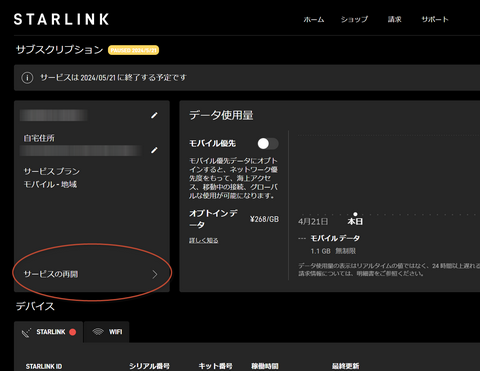Open the サポート menu item
480x371 pixels.
pos(435,20)
